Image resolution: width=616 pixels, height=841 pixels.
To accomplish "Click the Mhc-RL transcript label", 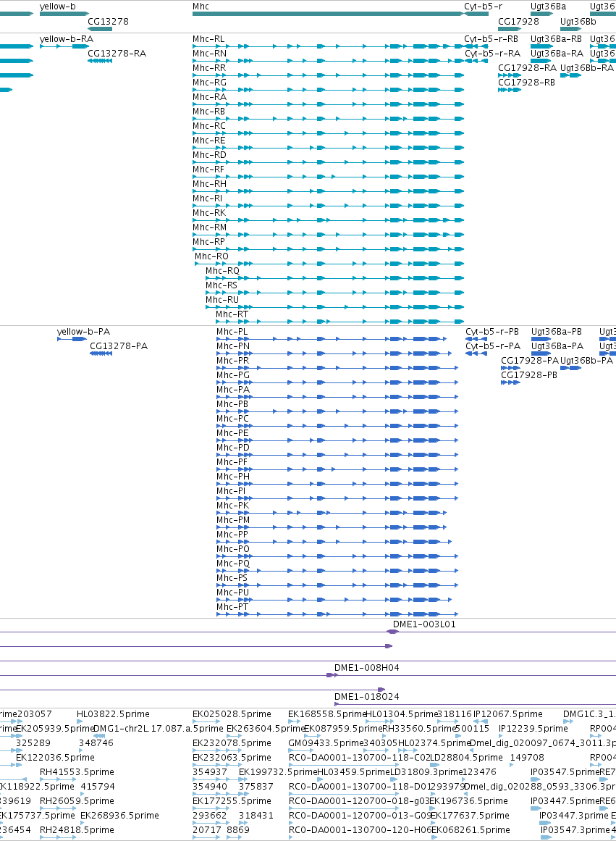I will (x=208, y=39).
